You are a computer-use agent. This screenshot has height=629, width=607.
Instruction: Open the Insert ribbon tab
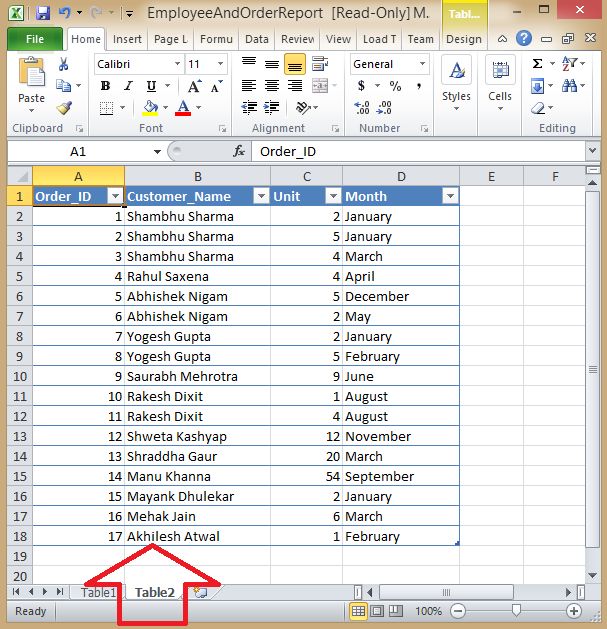tap(127, 39)
